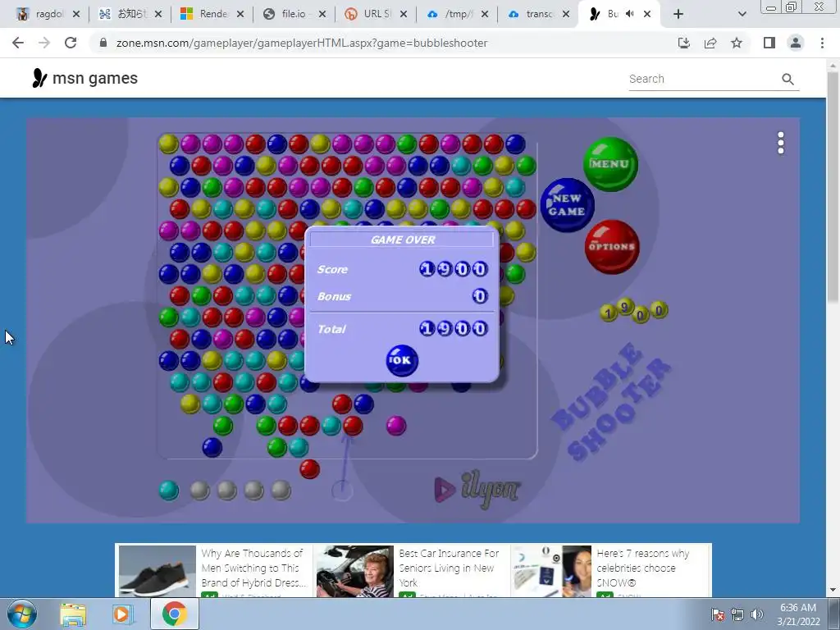Start a NEW GAME with blue bubble
Viewport: 840px width, 630px height.
coord(568,204)
